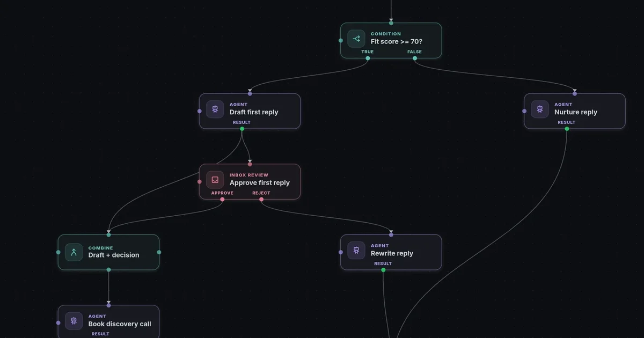Viewport: 644px width, 338px height.
Task: Click the top input port of Rewrite reply node
Action: tap(391, 235)
